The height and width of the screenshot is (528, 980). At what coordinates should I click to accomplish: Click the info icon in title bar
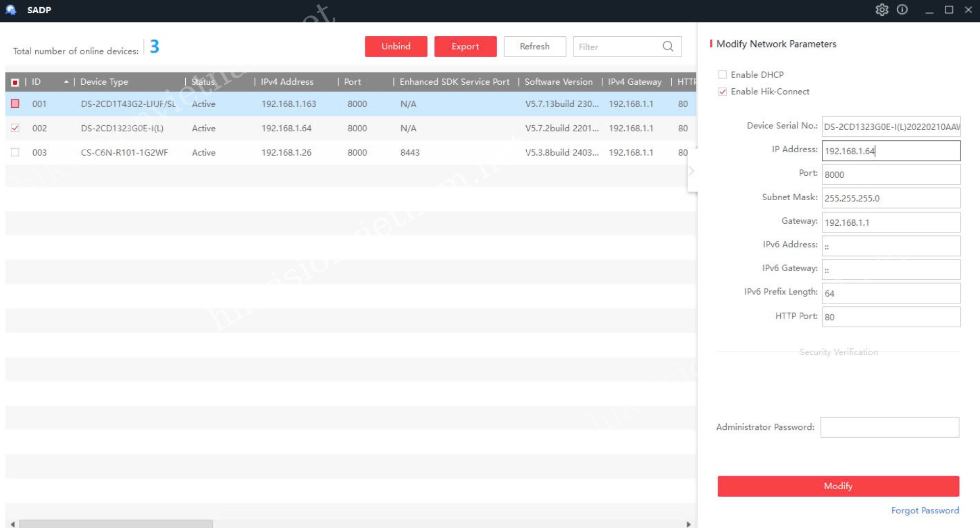(x=902, y=10)
